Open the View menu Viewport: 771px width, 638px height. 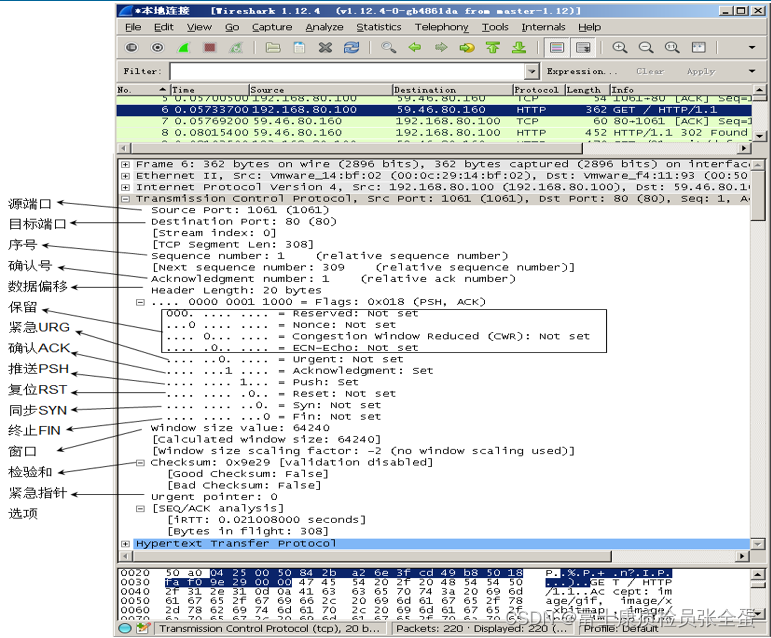click(199, 27)
